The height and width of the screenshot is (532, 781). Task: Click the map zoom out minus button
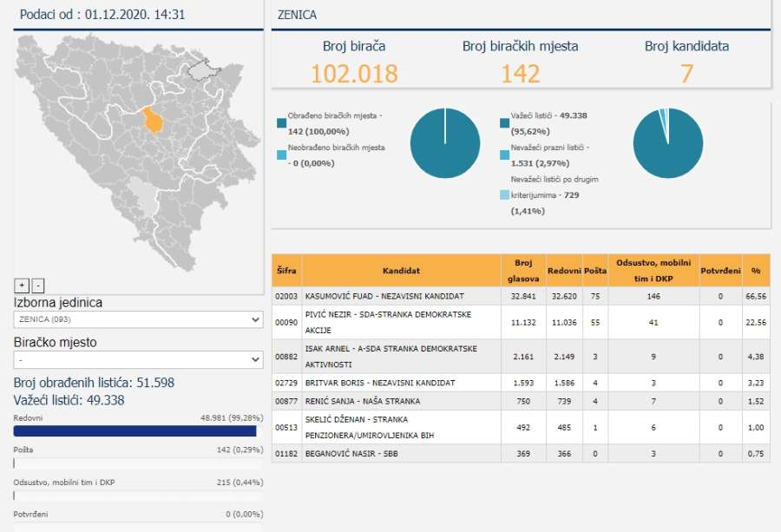(x=37, y=285)
